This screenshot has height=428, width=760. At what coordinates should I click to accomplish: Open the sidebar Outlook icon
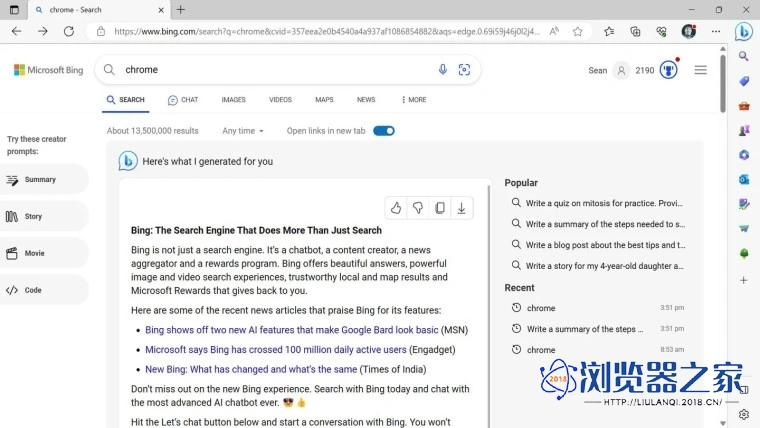pos(744,179)
